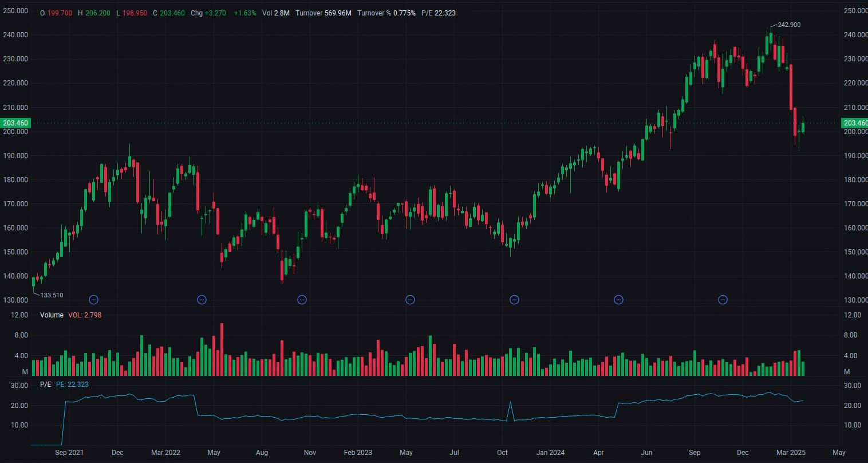
Task: Click the 133.510 low price label
Action: [52, 295]
